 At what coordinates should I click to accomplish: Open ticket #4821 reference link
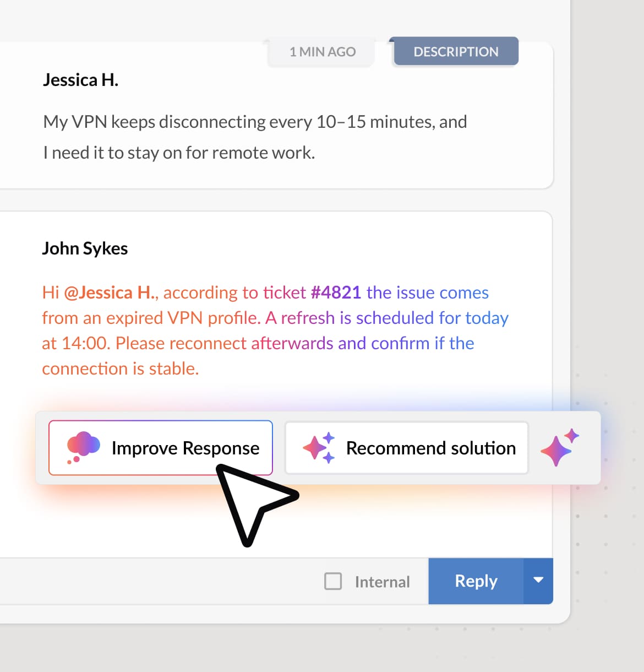tap(336, 292)
